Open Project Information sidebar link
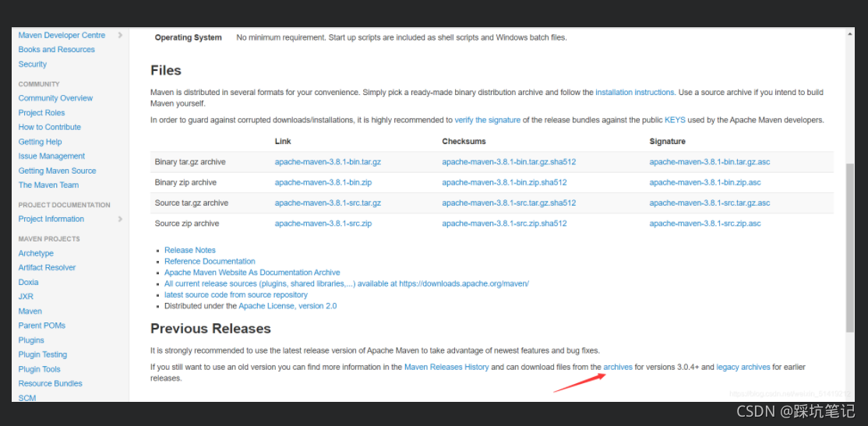This screenshot has height=426, width=868. [x=51, y=219]
